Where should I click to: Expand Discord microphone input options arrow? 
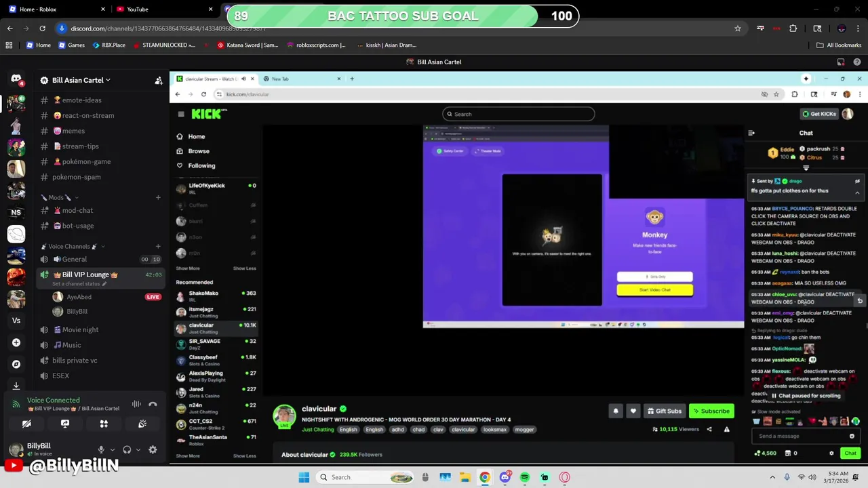point(112,449)
